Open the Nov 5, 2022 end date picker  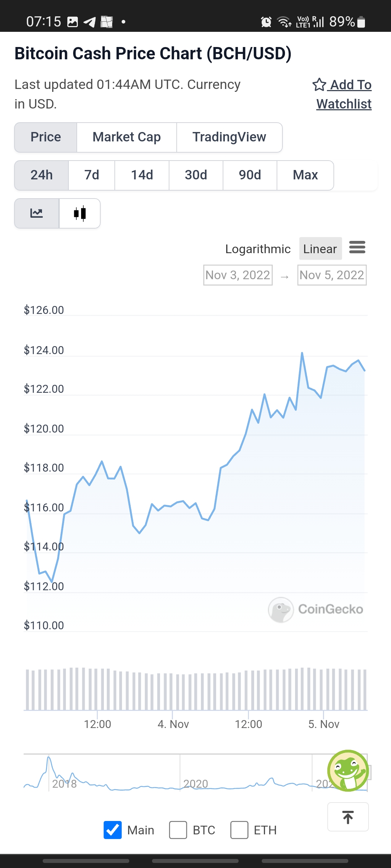[x=332, y=275]
